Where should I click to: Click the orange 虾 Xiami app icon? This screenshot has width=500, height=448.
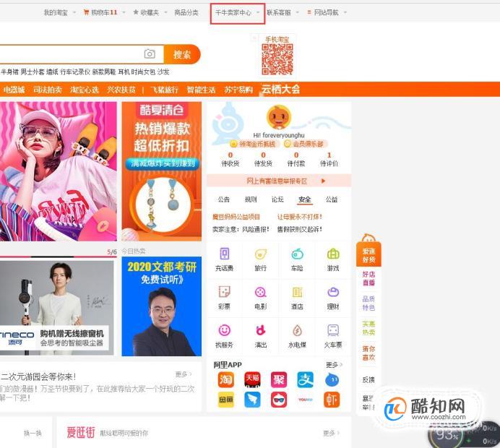pyautogui.click(x=332, y=400)
